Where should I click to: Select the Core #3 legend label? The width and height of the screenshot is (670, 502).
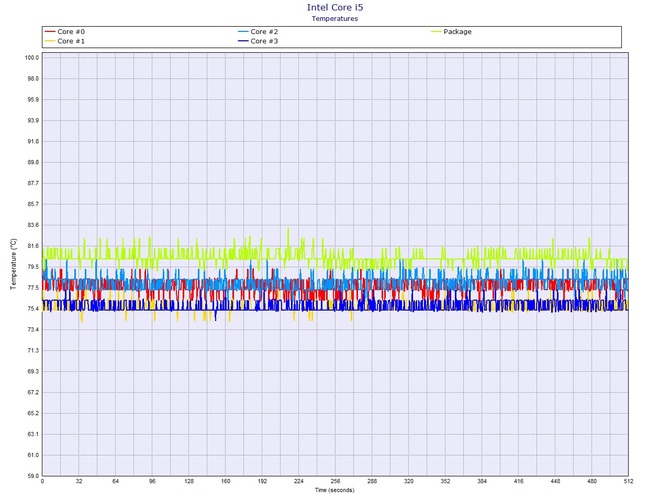click(264, 41)
